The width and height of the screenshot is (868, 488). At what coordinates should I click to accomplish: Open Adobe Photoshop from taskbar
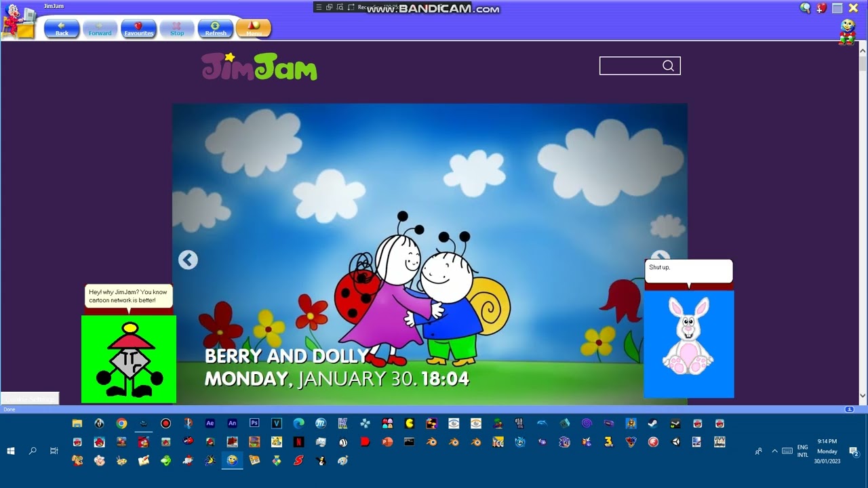254,423
